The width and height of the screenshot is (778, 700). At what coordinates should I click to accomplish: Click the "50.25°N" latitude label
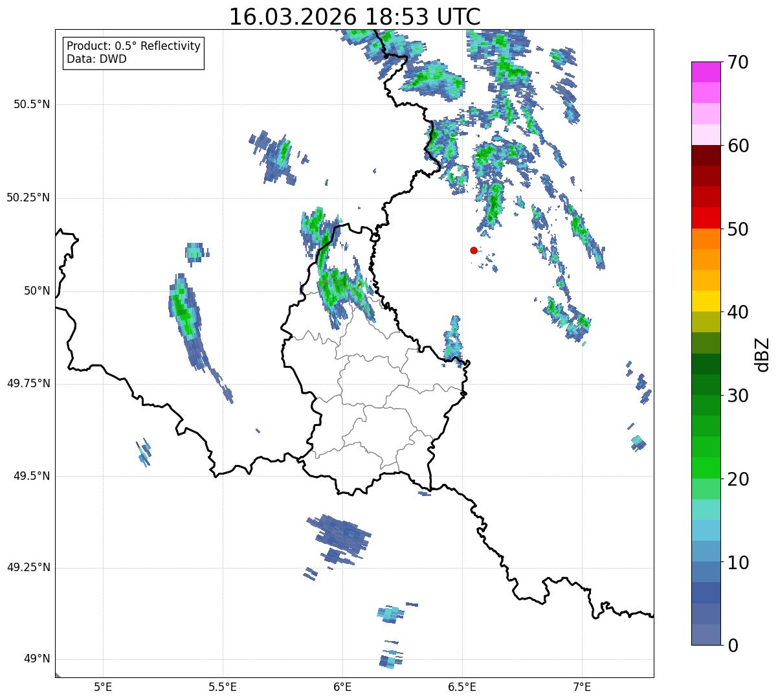pyautogui.click(x=28, y=198)
